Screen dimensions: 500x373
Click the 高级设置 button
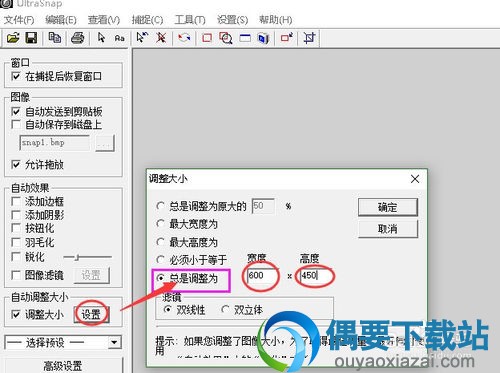(x=63, y=366)
